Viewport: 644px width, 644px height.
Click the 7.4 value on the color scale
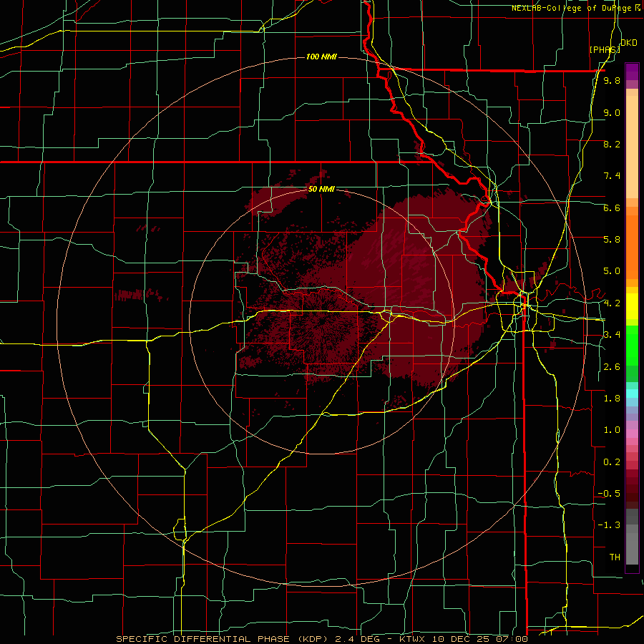pyautogui.click(x=612, y=176)
